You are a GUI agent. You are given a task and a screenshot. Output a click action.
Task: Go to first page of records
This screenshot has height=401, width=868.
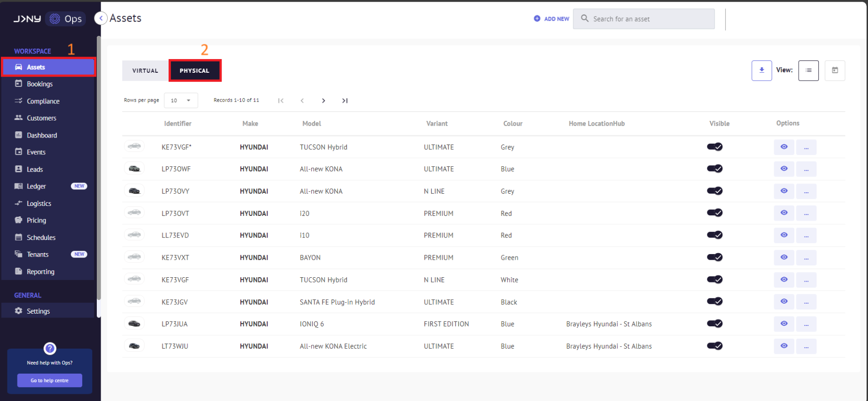[281, 101]
